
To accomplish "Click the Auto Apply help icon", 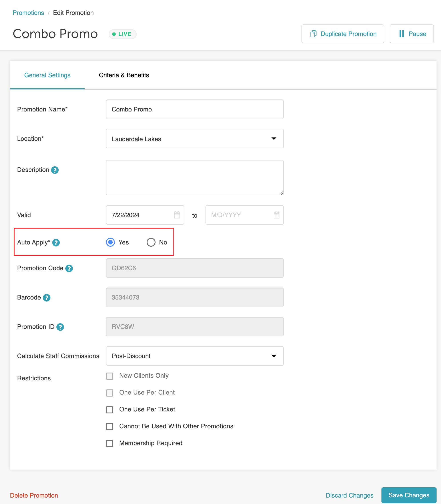I will click(56, 242).
